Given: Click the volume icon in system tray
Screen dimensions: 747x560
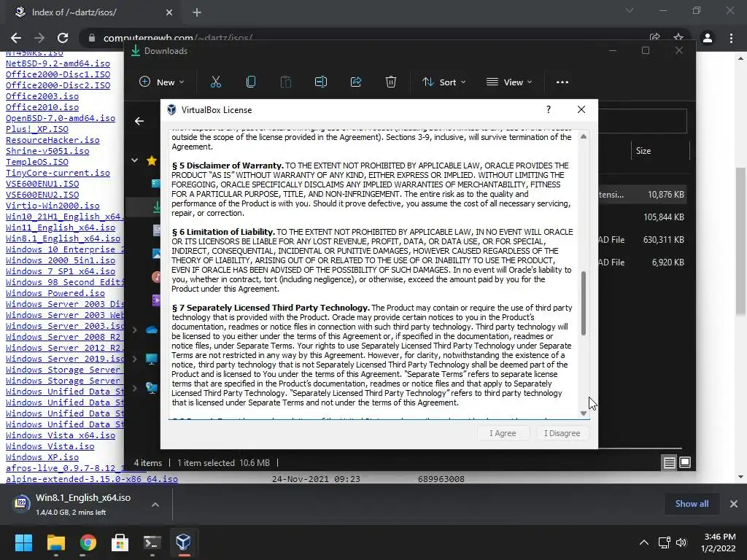Looking at the screenshot, I should [681, 542].
